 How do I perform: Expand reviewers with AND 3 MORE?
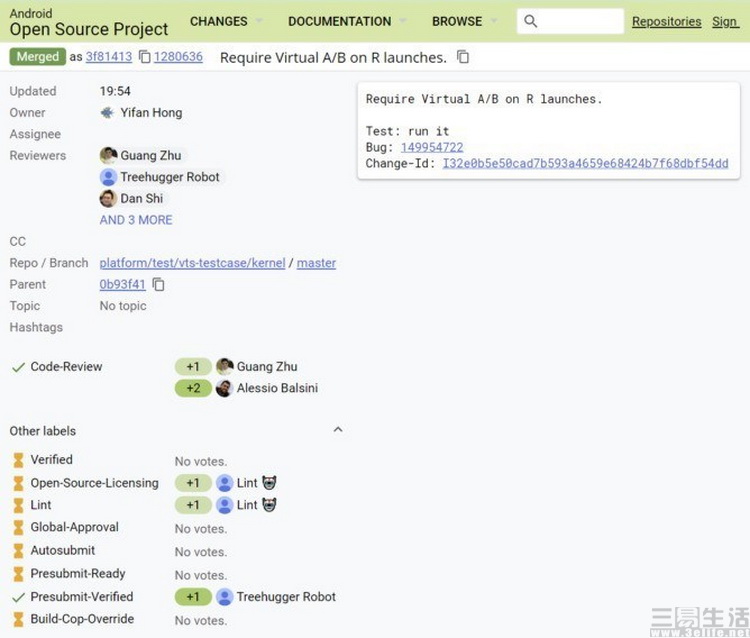pyautogui.click(x=136, y=220)
